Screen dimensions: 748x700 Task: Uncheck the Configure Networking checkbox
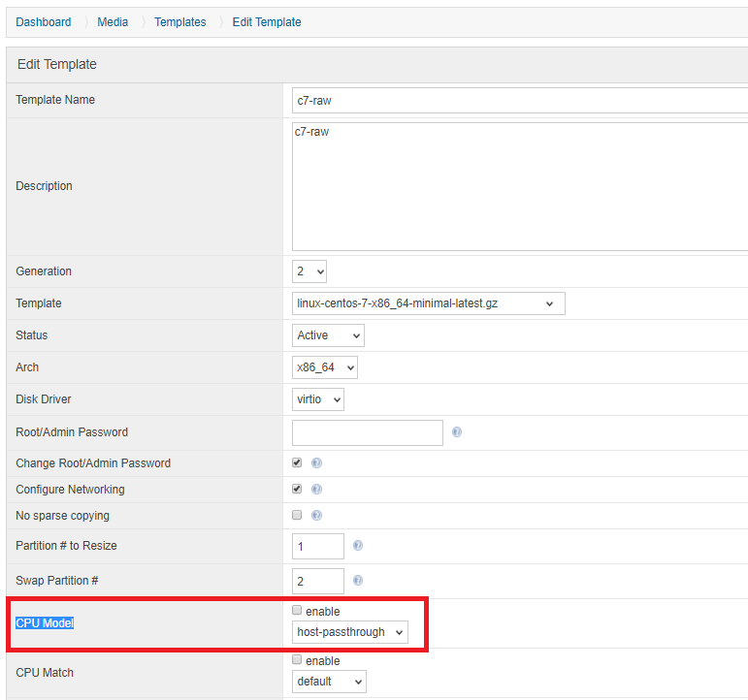pos(297,490)
